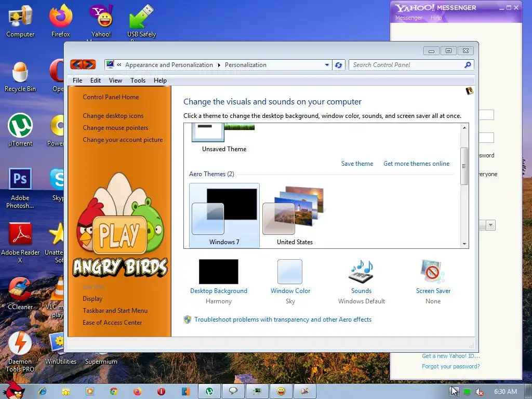Launch Internet Explorer from the taskbar
Image resolution: width=532 pixels, height=399 pixels.
pyautogui.click(x=43, y=391)
